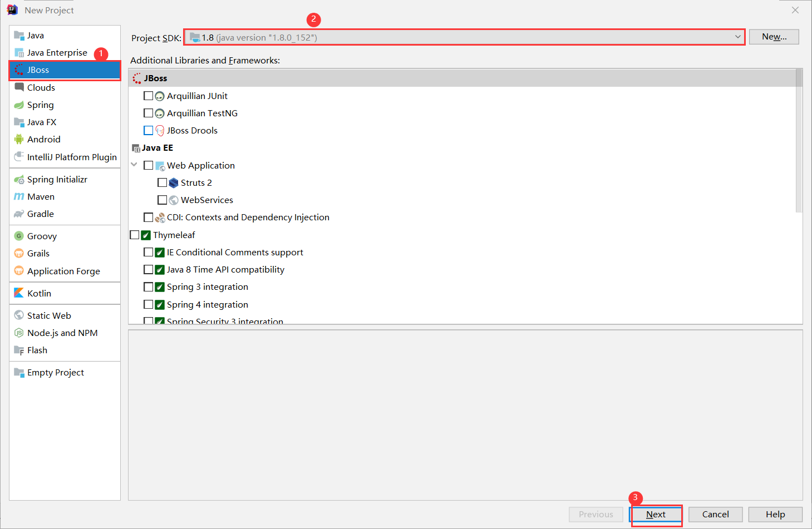Enable the WebServices checkbox
Image resolution: width=812 pixels, height=529 pixels.
162,200
